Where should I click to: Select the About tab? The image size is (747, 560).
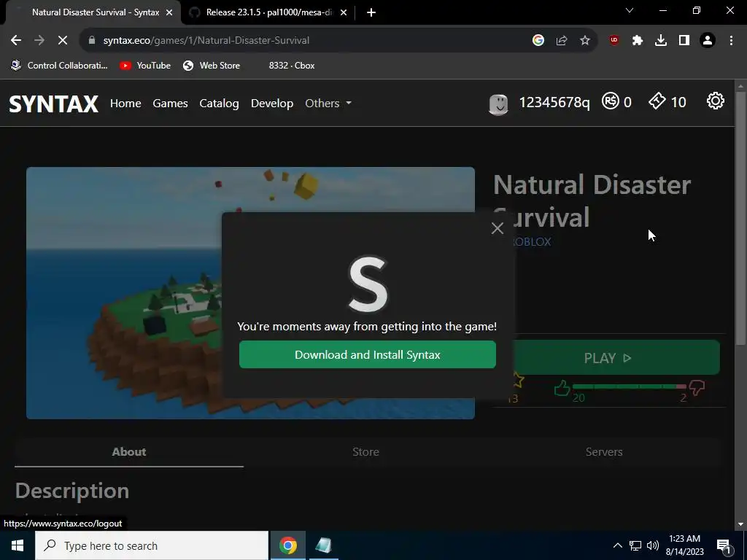129,452
